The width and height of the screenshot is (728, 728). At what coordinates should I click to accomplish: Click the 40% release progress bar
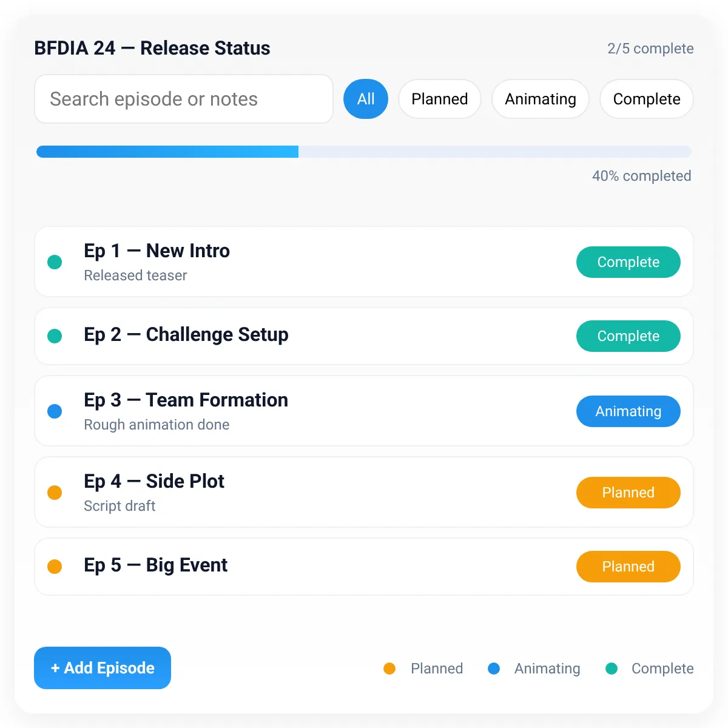pyautogui.click(x=364, y=152)
